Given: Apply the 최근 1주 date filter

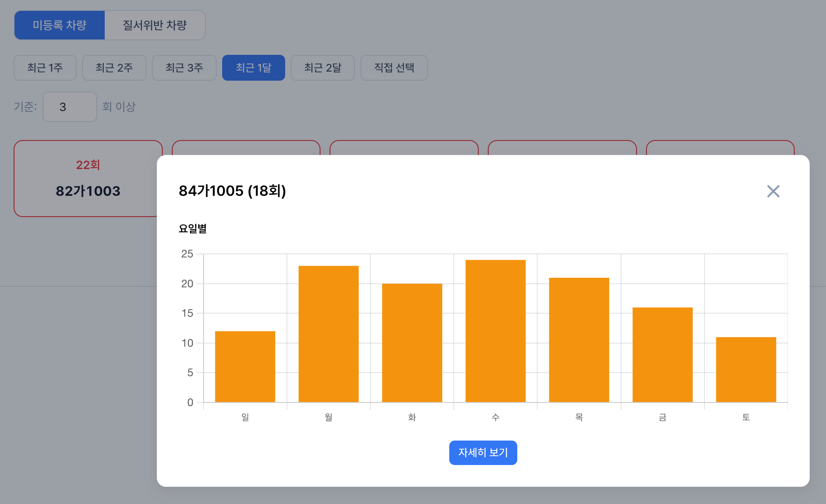Looking at the screenshot, I should (x=45, y=68).
